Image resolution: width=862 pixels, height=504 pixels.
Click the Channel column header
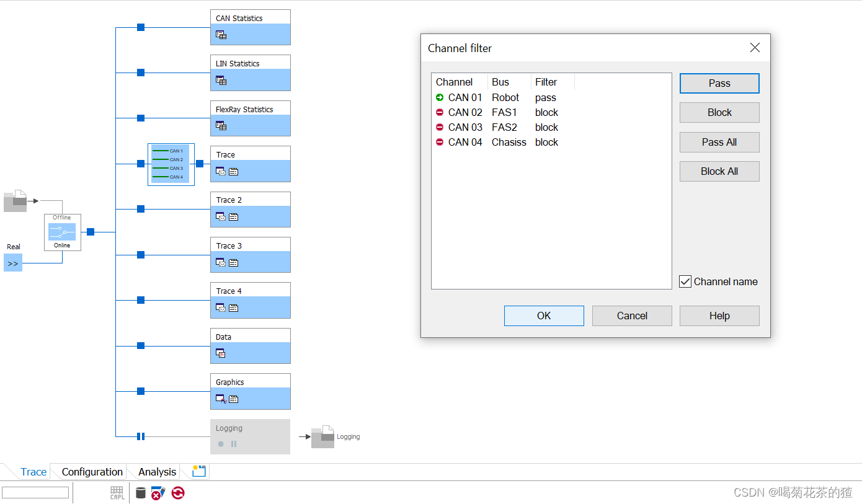point(460,82)
